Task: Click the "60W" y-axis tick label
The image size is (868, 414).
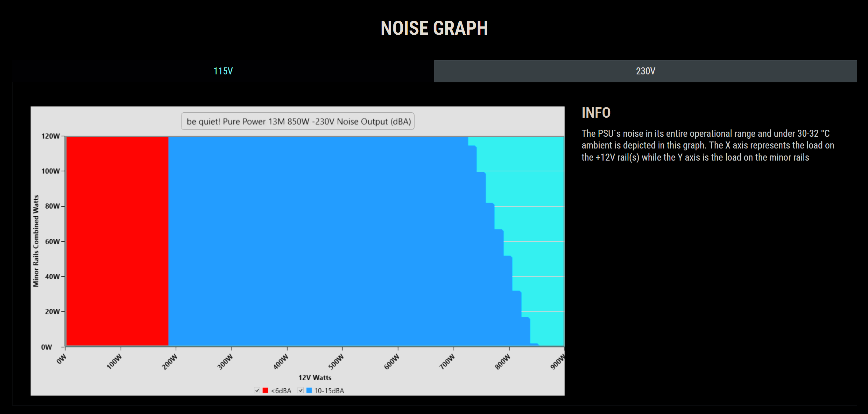Action: pyautogui.click(x=52, y=242)
